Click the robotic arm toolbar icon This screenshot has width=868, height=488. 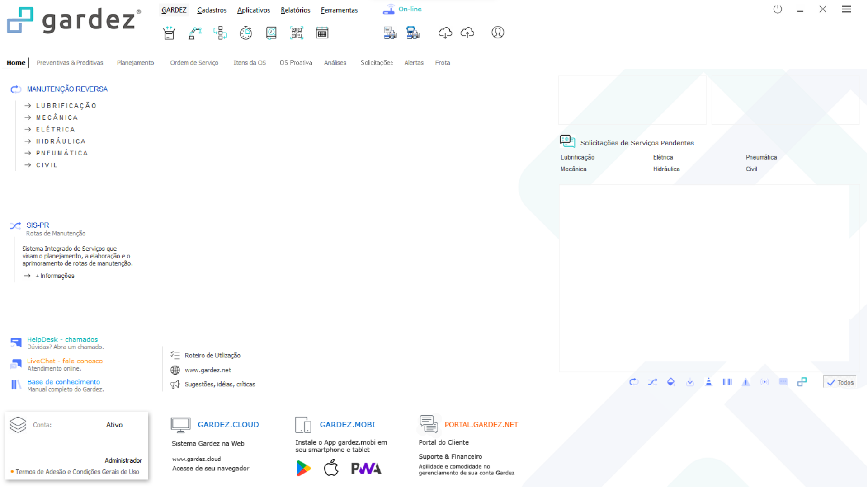click(x=195, y=33)
